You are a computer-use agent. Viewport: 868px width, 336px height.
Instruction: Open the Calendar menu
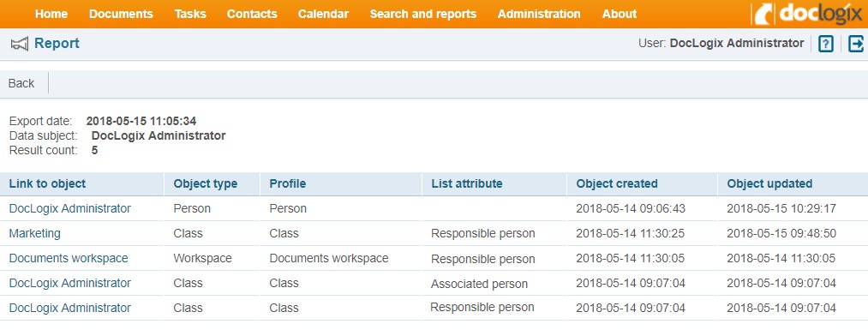323,14
